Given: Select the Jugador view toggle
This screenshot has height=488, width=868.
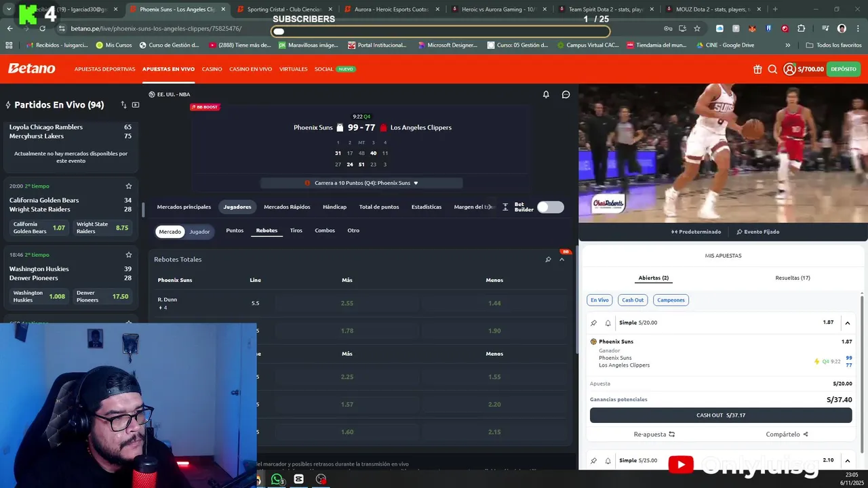Looking at the screenshot, I should [x=199, y=232].
